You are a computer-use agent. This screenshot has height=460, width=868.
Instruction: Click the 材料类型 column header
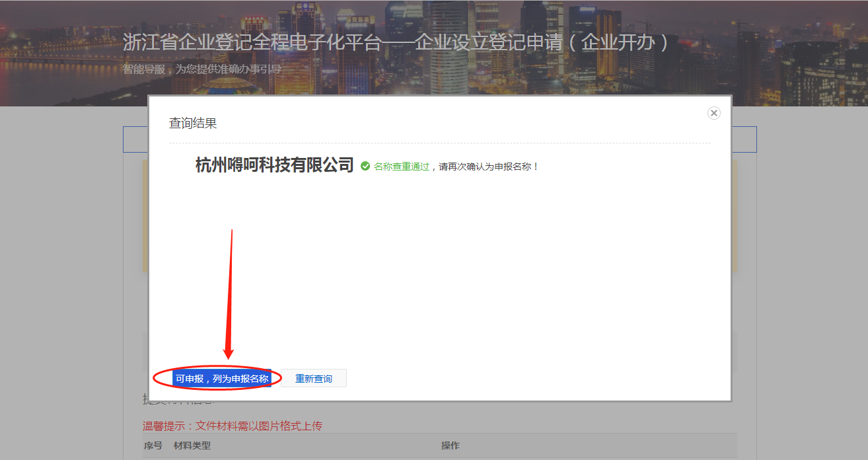192,446
